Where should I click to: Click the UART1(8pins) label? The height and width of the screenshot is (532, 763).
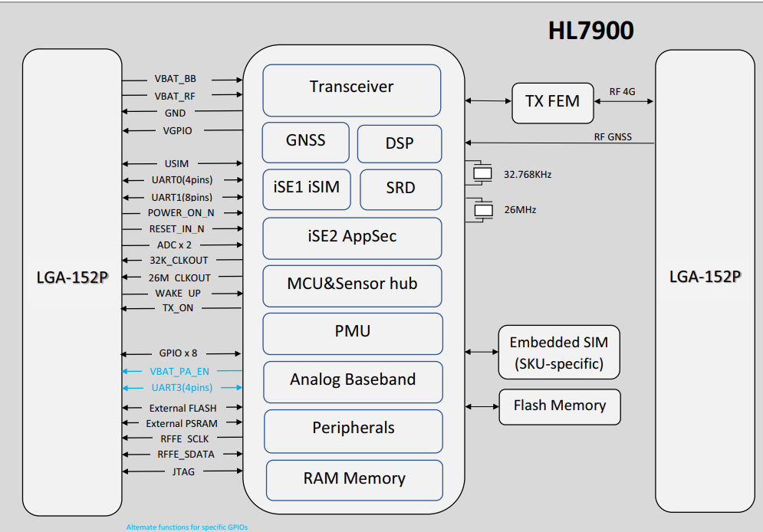[182, 198]
